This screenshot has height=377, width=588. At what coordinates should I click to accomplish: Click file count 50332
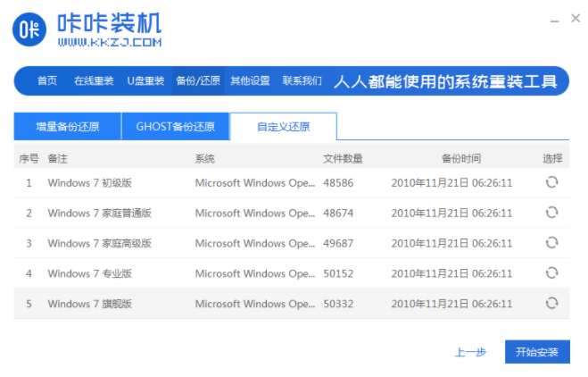click(x=338, y=304)
